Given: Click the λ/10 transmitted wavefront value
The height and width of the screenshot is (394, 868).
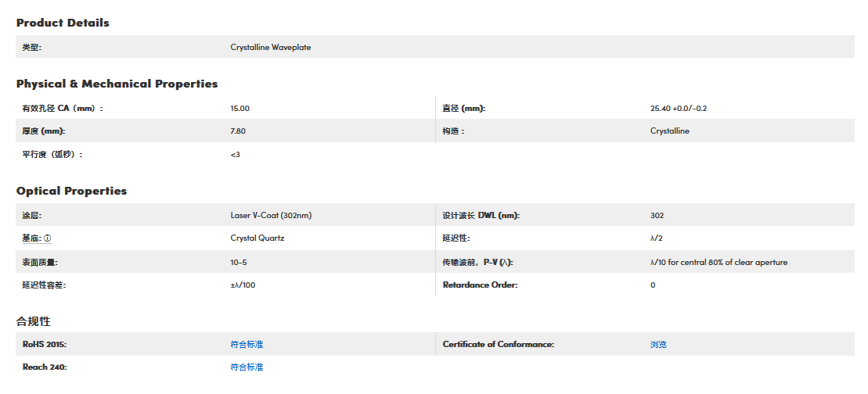Looking at the screenshot, I should (x=718, y=263).
